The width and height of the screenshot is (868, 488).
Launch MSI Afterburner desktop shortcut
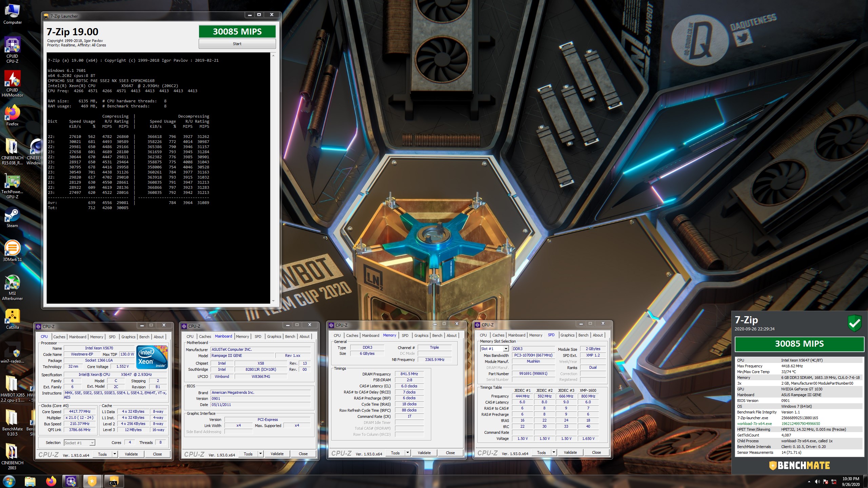click(x=12, y=287)
